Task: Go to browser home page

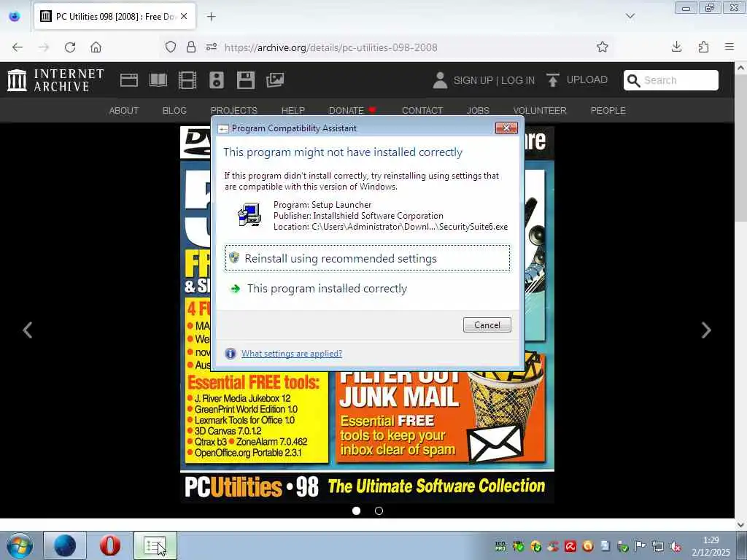Action: tap(96, 47)
